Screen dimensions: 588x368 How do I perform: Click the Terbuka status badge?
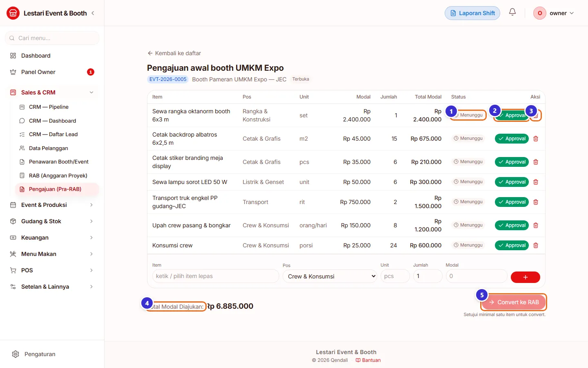click(301, 79)
